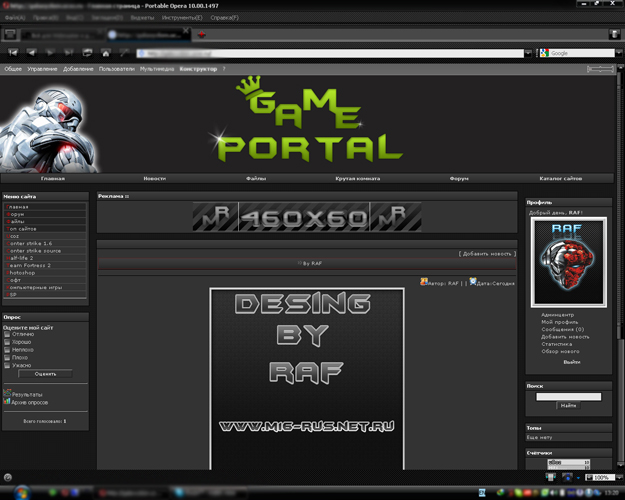Open the poll archive icon
This screenshot has width=625, height=500.
pos(7,402)
